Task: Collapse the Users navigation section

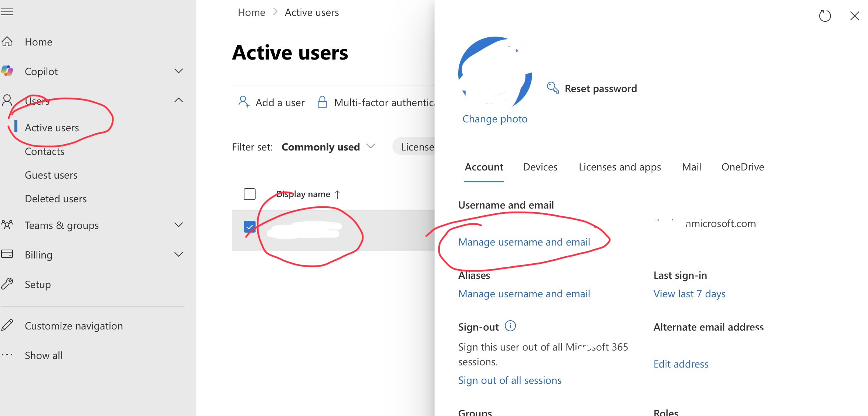Action: (179, 100)
